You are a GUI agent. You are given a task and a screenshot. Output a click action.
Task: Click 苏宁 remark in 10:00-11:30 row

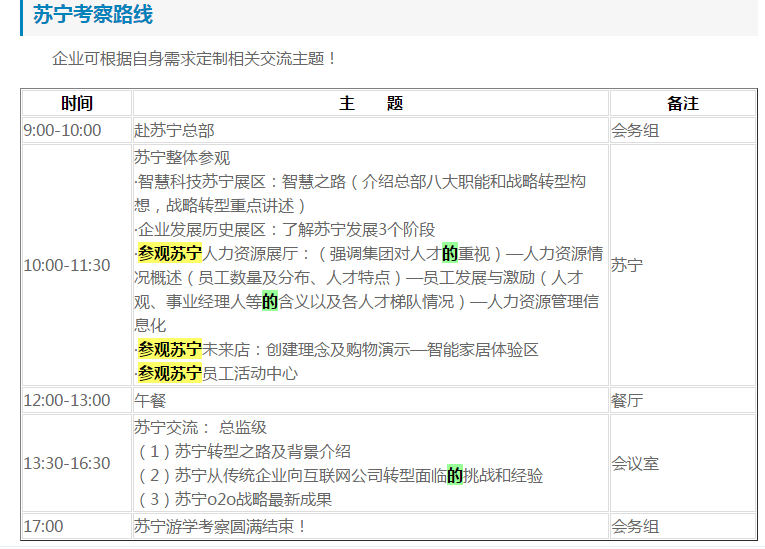pyautogui.click(x=627, y=265)
